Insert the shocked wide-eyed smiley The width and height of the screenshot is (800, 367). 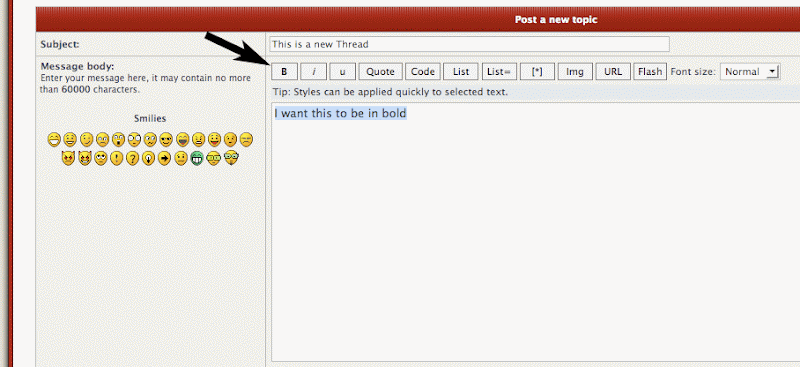(134, 139)
